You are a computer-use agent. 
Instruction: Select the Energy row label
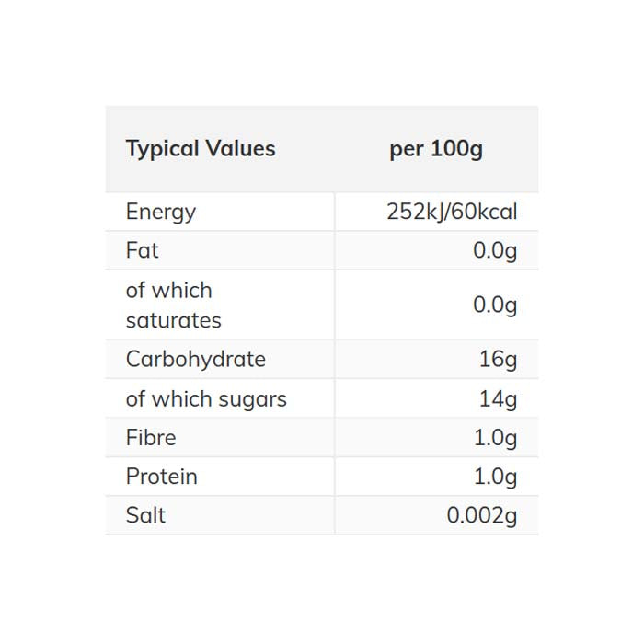coord(161,212)
